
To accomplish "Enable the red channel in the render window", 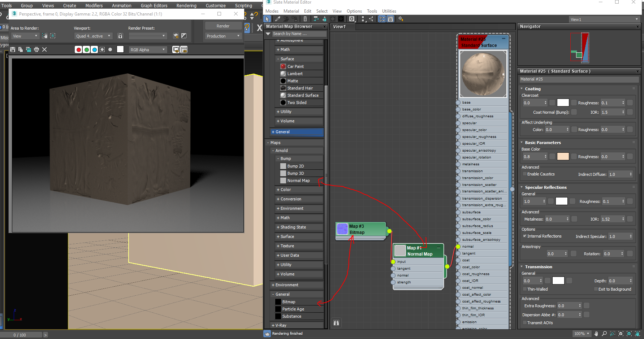I will pyautogui.click(x=79, y=49).
